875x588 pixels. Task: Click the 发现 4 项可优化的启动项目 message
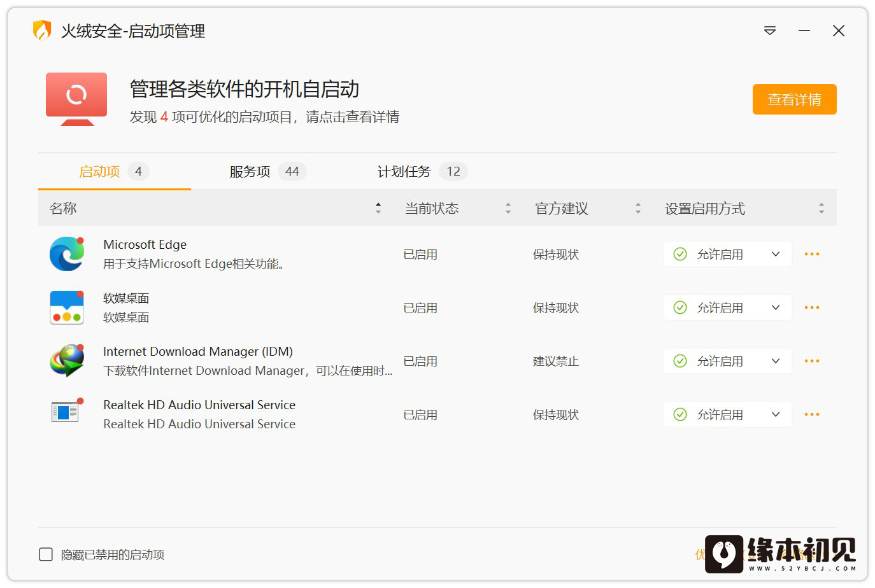click(264, 117)
